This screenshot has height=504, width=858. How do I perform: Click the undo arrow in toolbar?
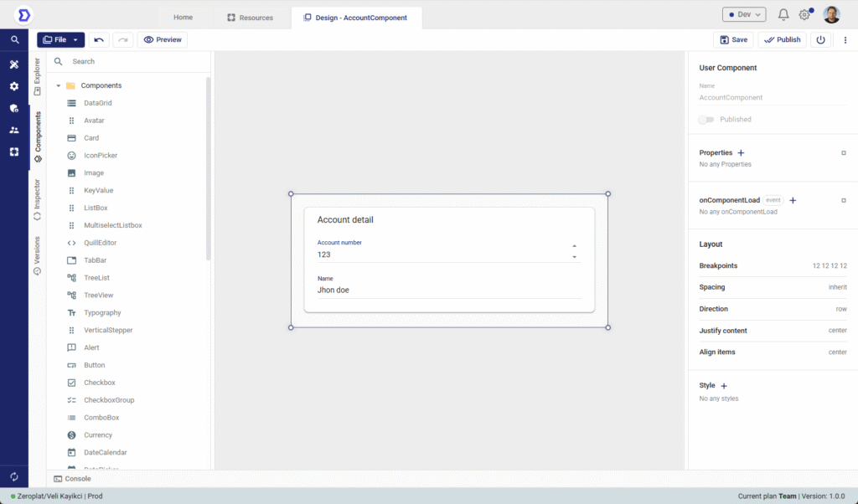(100, 39)
